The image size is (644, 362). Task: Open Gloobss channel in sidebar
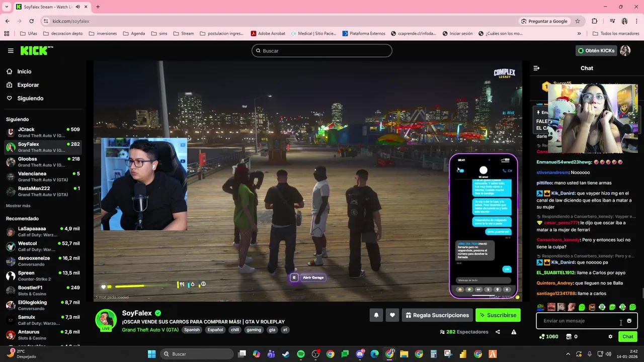click(x=43, y=162)
